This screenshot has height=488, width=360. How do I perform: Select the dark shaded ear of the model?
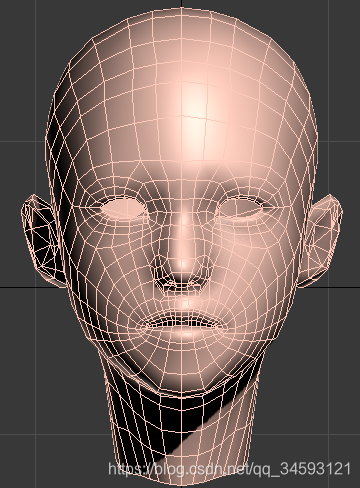coord(43,240)
